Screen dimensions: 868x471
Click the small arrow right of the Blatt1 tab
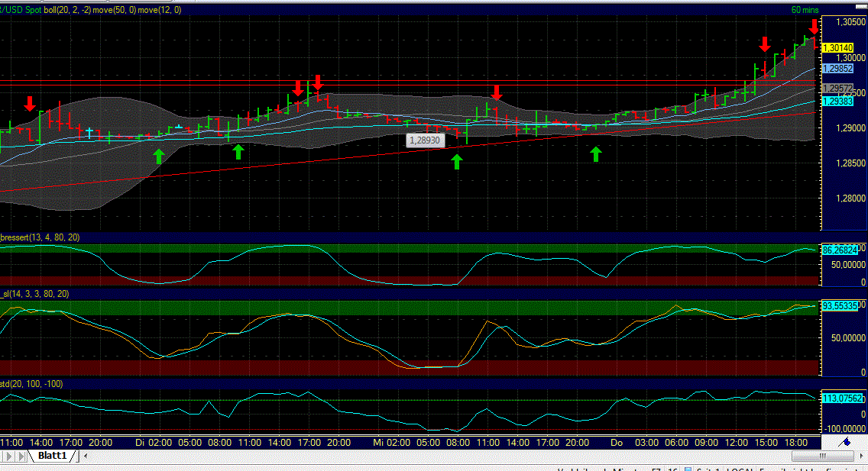[x=85, y=456]
